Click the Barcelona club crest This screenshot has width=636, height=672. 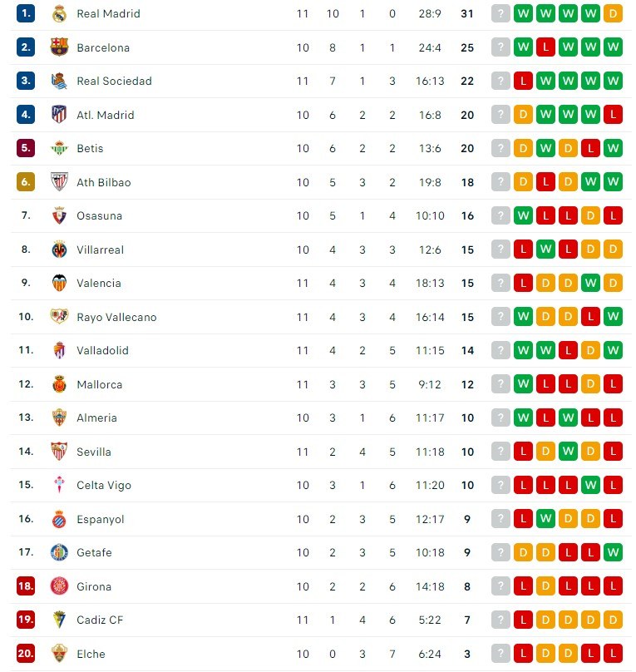click(59, 47)
